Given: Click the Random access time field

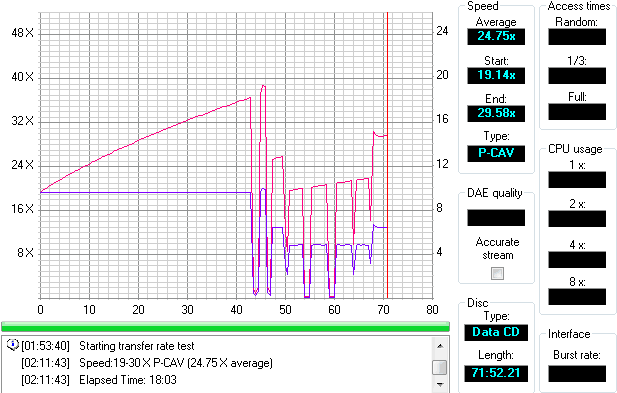Looking at the screenshot, I should coord(577,37).
